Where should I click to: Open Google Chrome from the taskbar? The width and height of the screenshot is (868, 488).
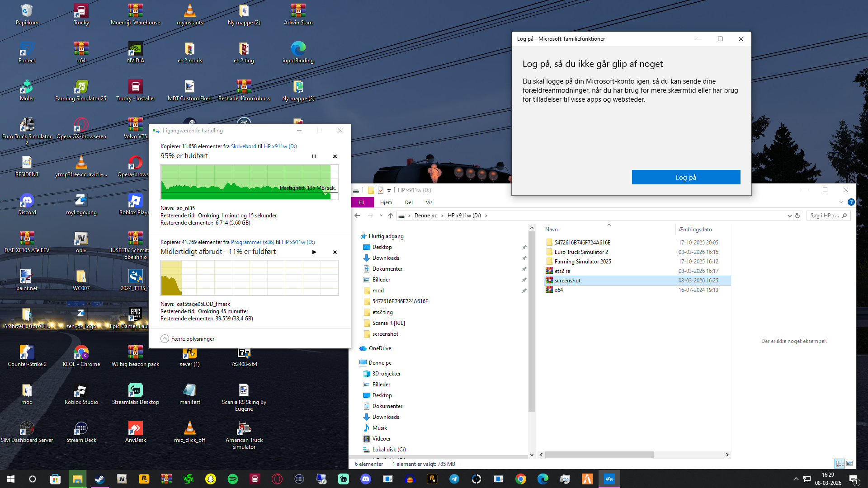[x=520, y=479]
